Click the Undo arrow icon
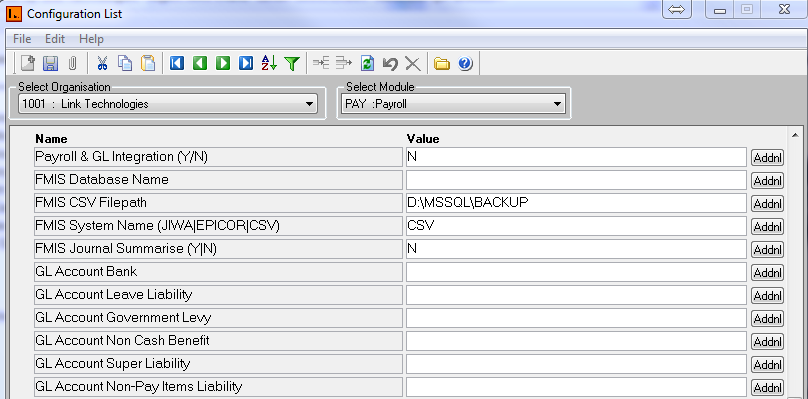This screenshot has height=399, width=808. point(390,63)
